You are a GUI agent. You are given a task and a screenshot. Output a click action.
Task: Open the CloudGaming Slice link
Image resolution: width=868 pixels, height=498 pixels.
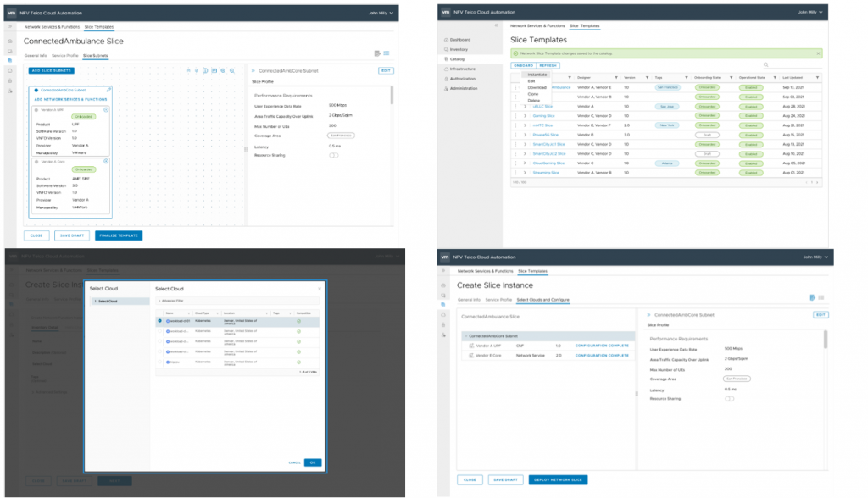pyautogui.click(x=548, y=163)
